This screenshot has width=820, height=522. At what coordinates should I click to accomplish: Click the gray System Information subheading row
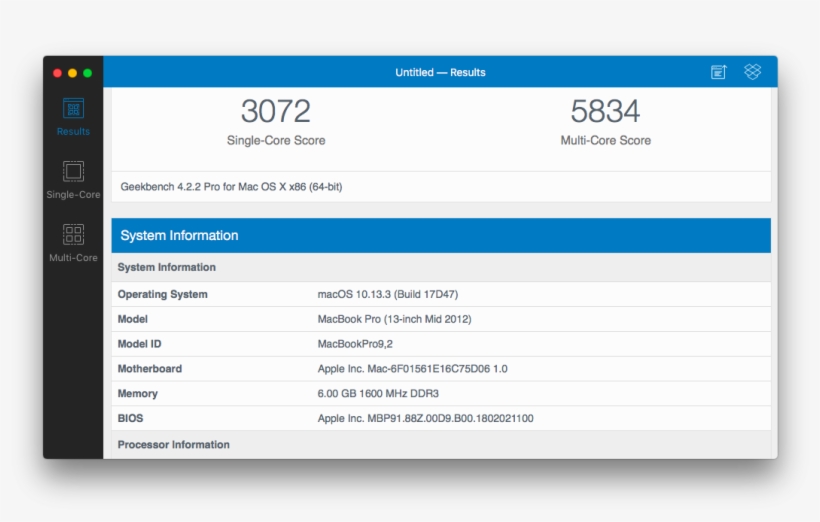coord(441,267)
